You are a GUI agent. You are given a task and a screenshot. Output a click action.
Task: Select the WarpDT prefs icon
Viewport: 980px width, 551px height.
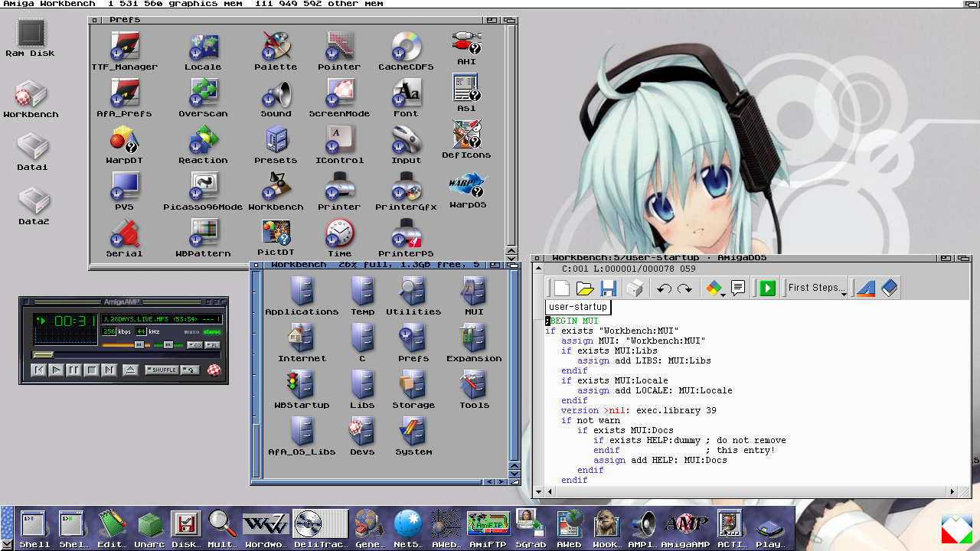coord(124,145)
